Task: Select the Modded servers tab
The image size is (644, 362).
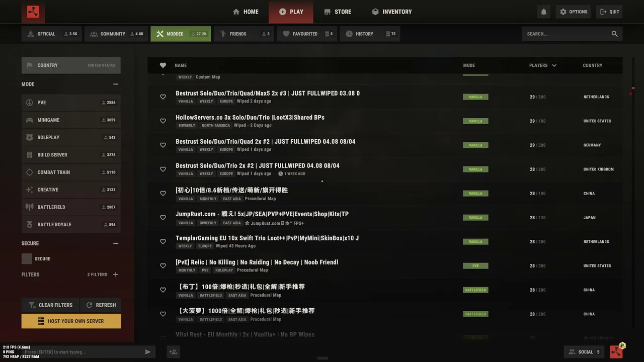Action: point(181,34)
